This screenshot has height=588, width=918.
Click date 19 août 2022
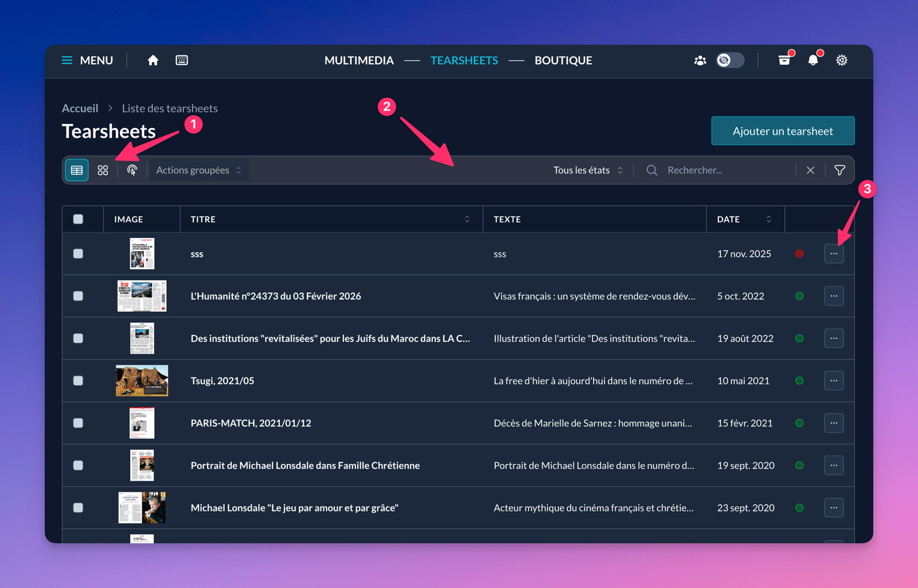pos(745,338)
